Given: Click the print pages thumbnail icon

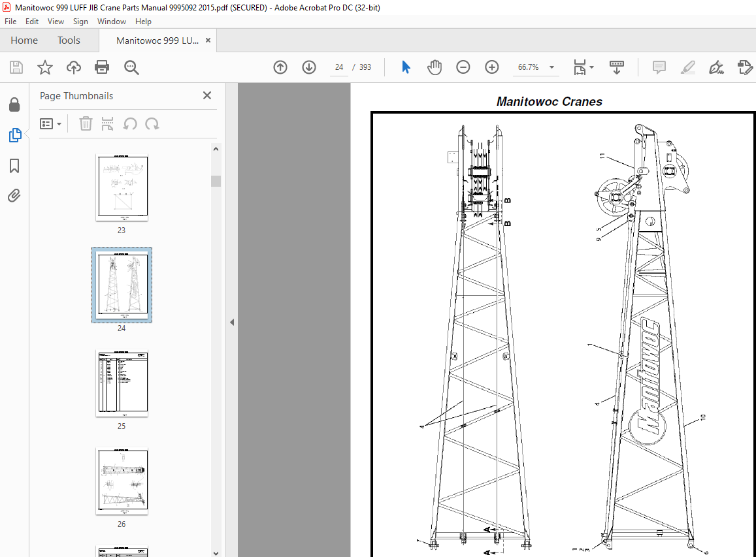Looking at the screenshot, I should point(108,124).
